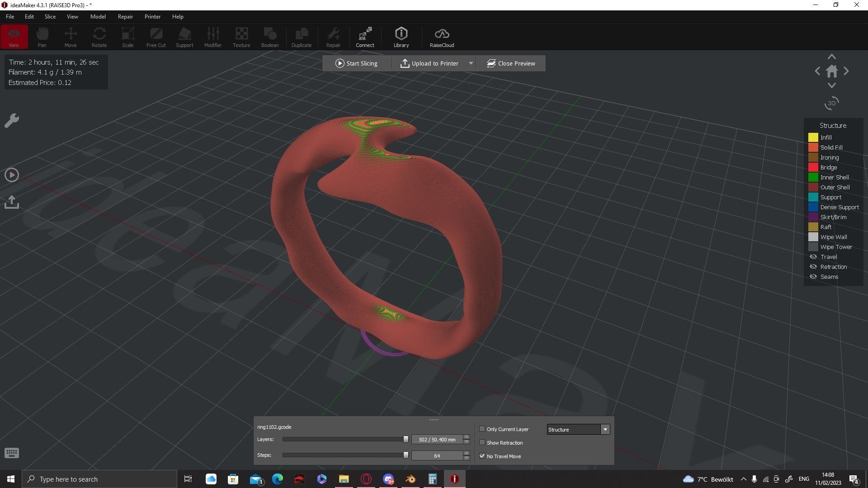Viewport: 868px width, 488px height.
Task: Open the File menu
Action: point(10,17)
